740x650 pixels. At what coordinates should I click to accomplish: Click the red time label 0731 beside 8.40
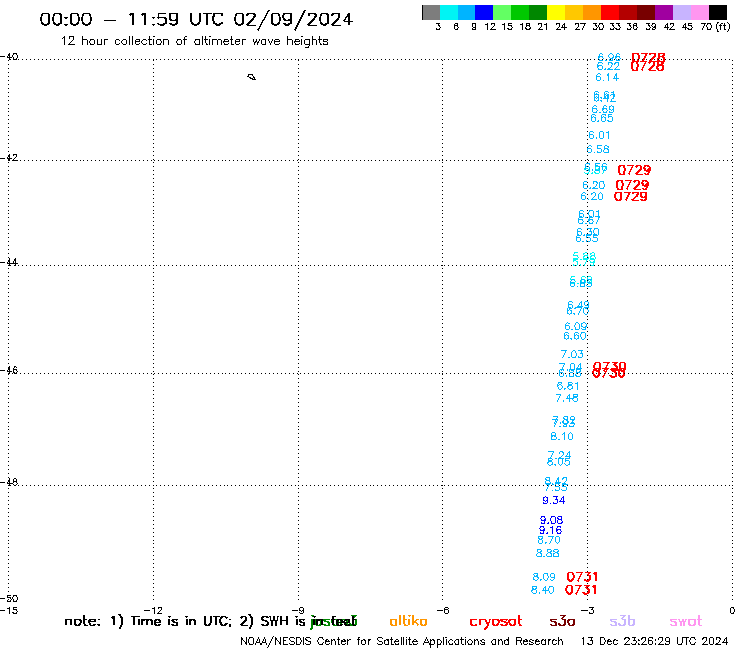pos(581,590)
